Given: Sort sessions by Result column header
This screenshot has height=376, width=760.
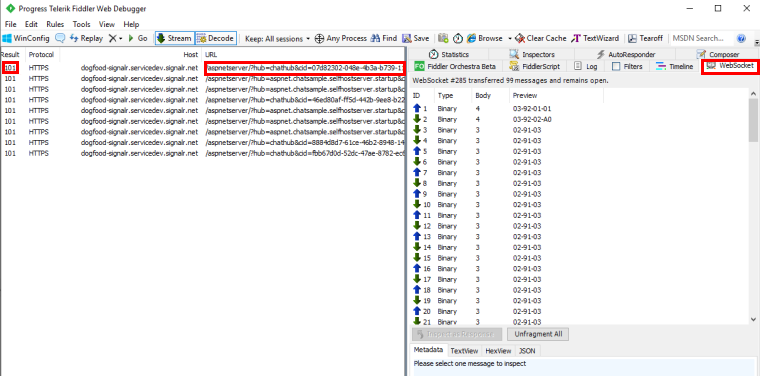Looking at the screenshot, I should pos(12,54).
